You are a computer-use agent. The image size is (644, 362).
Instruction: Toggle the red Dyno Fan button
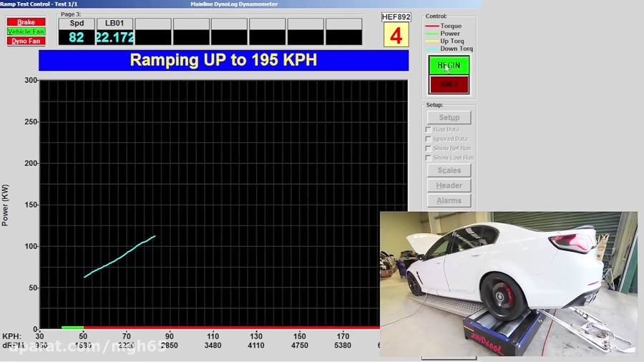point(26,41)
